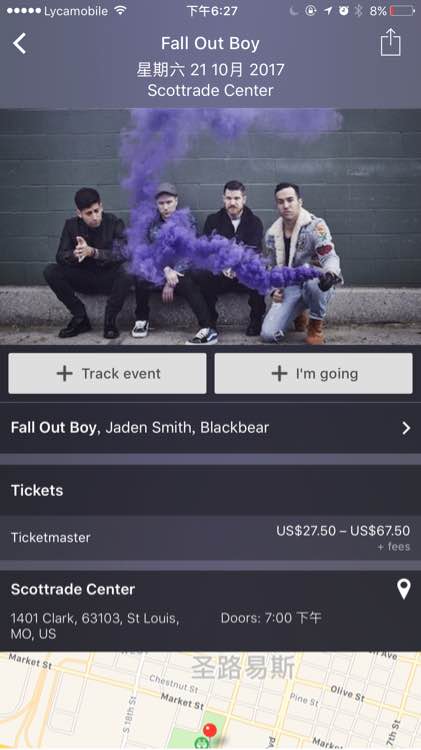421x750 pixels.
Task: Select the Tickets section header
Action: pos(37,490)
